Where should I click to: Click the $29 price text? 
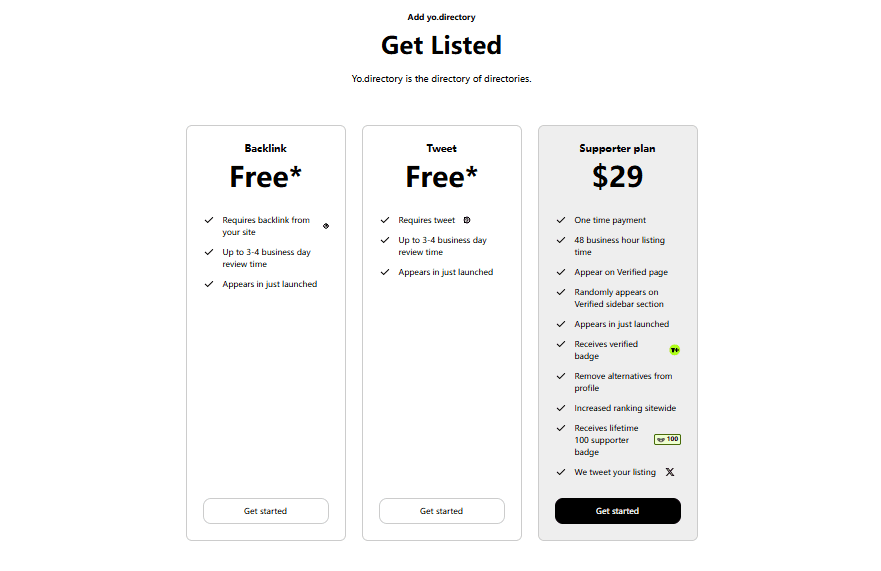pyautogui.click(x=617, y=177)
